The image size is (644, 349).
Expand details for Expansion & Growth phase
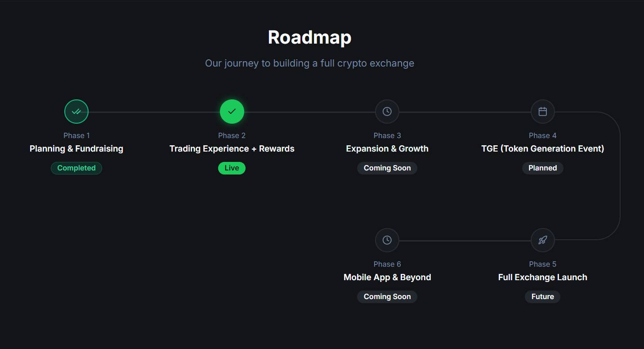pos(387,148)
